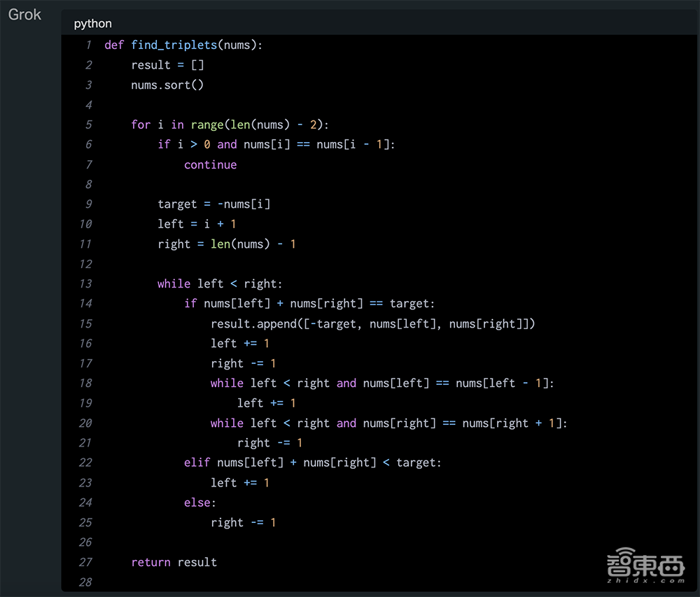Viewport: 700px width, 597px height.
Task: Click the else keyword on line 24
Action: coord(198,503)
